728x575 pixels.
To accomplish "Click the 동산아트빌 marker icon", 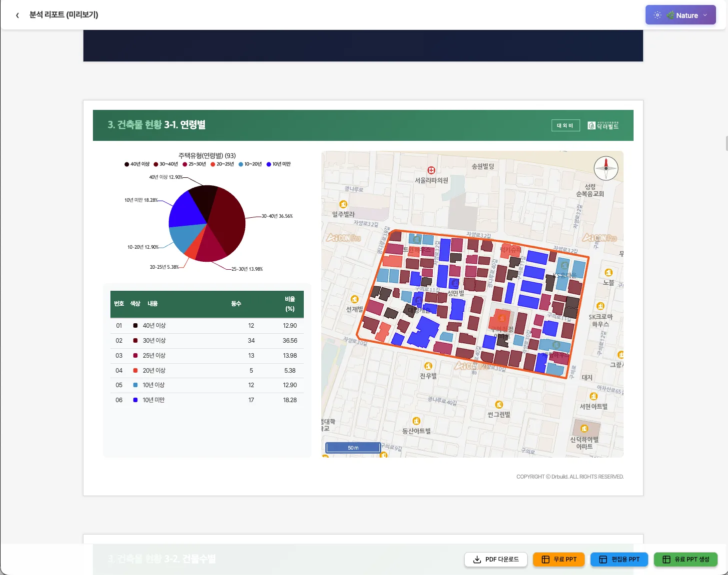I will pyautogui.click(x=416, y=421).
